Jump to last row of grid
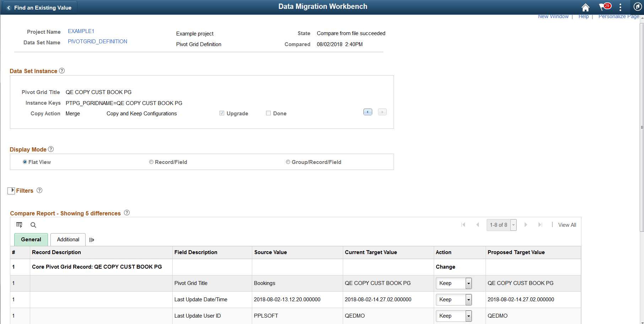644x324 pixels. pyautogui.click(x=540, y=225)
